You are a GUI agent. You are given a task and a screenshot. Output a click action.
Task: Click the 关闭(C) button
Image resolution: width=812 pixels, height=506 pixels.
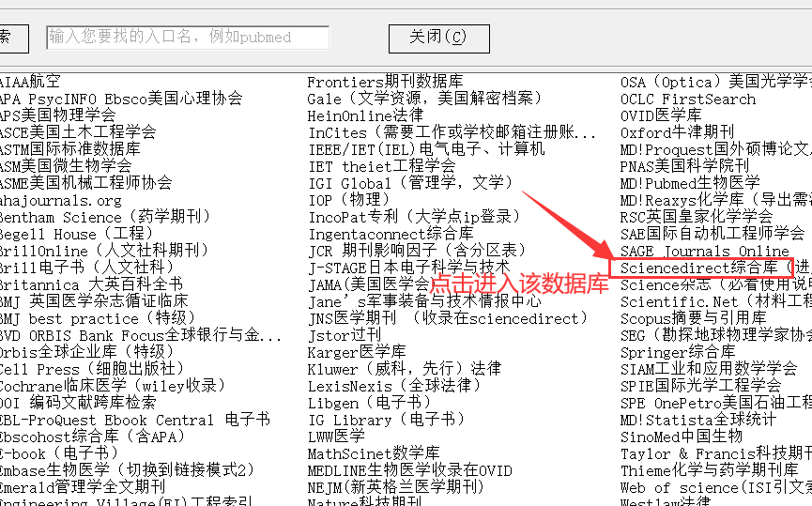click(x=439, y=38)
